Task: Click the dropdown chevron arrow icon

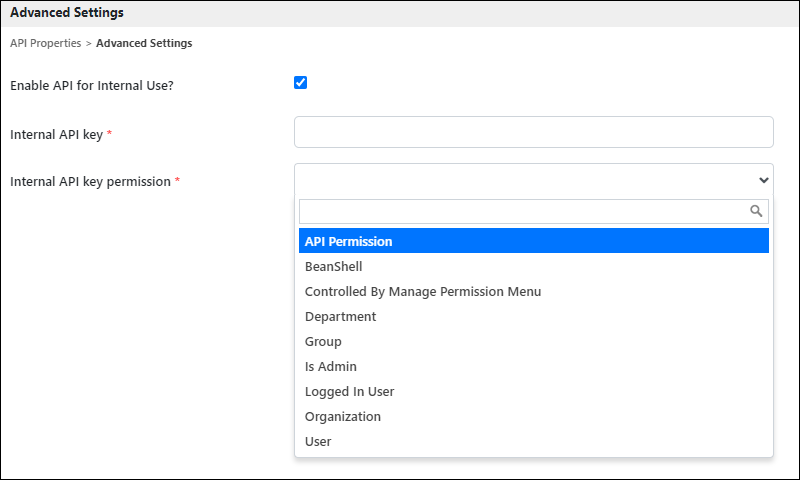Action: [x=763, y=180]
